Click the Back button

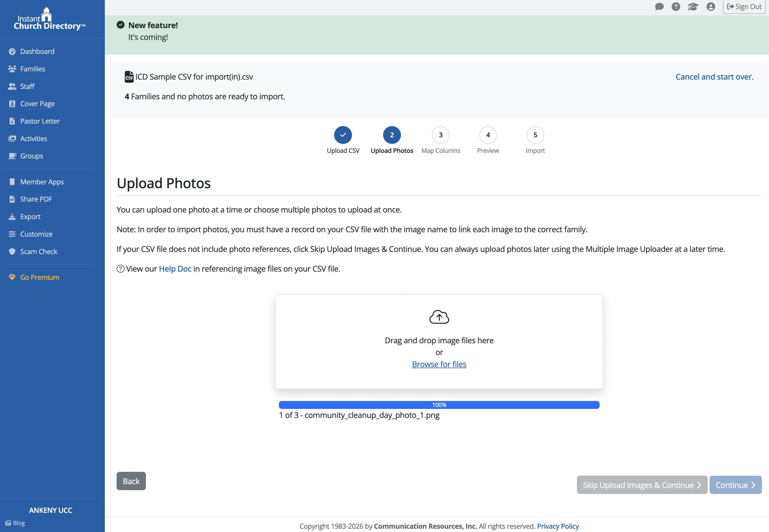click(x=131, y=481)
